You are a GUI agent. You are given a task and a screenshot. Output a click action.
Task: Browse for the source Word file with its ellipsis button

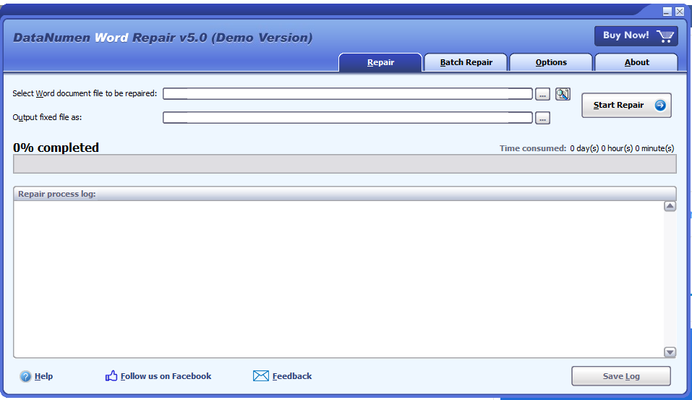pyautogui.click(x=542, y=94)
